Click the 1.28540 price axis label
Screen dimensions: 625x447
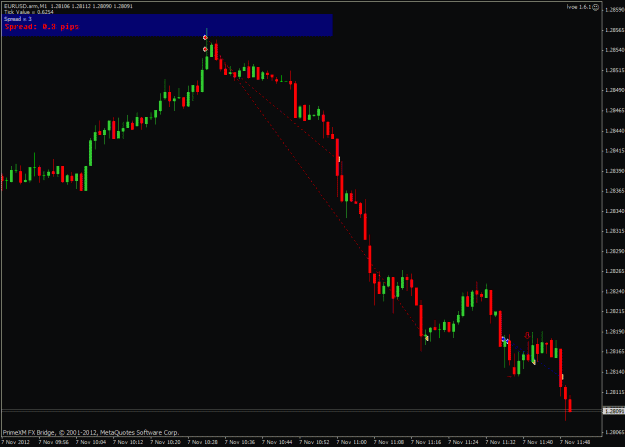(x=614, y=50)
